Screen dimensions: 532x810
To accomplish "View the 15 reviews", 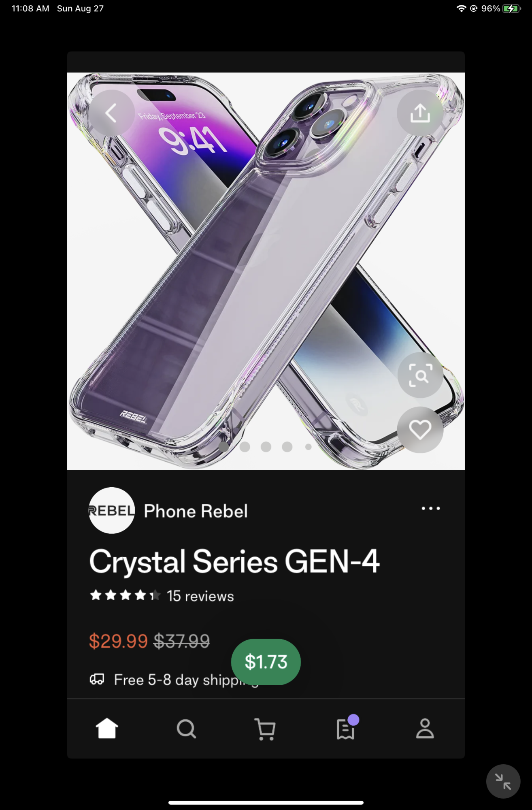I will click(x=200, y=596).
